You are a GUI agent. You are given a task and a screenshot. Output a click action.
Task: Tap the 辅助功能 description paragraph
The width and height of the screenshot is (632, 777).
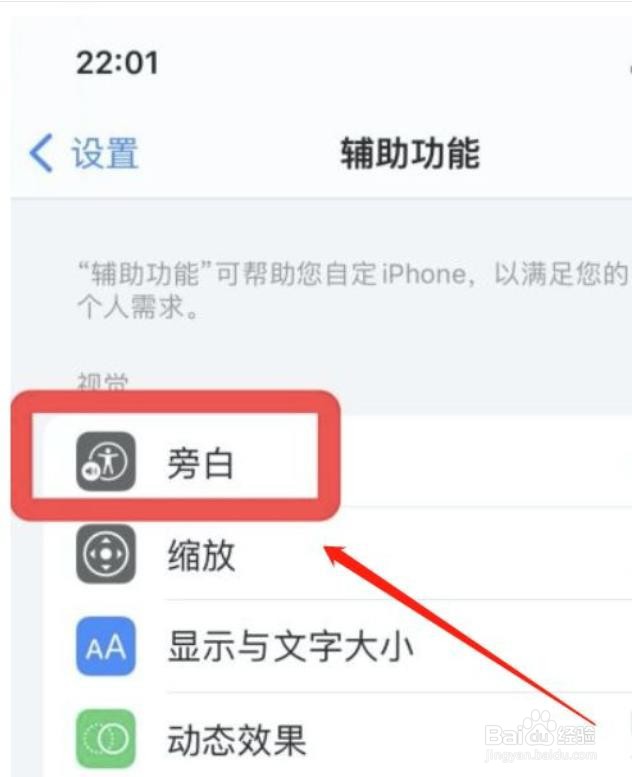353,289
